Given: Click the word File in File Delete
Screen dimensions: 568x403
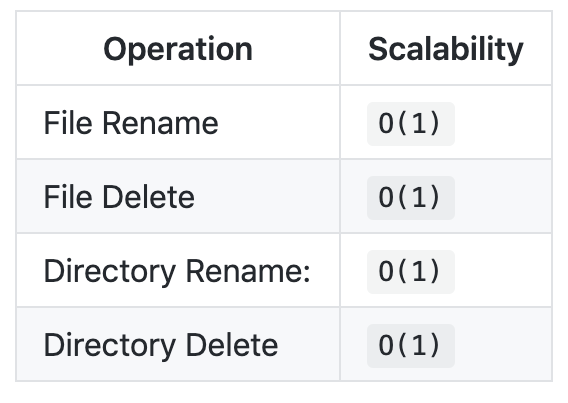Looking at the screenshot, I should tap(68, 197).
